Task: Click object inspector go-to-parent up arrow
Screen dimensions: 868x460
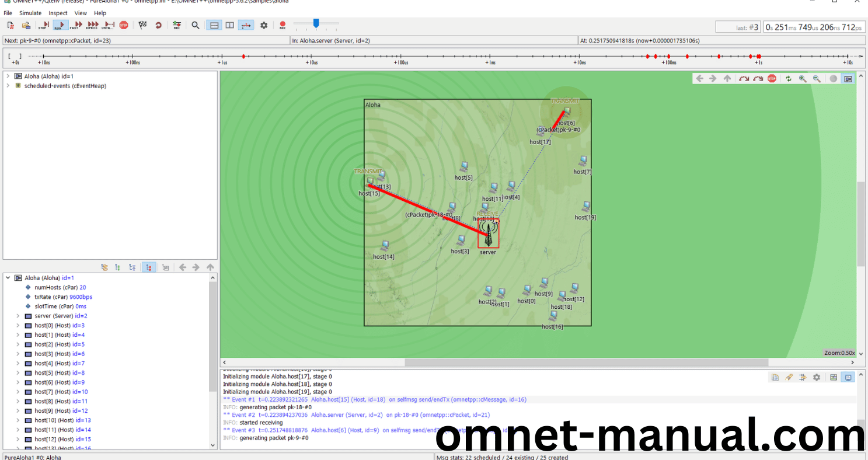Action: click(210, 267)
